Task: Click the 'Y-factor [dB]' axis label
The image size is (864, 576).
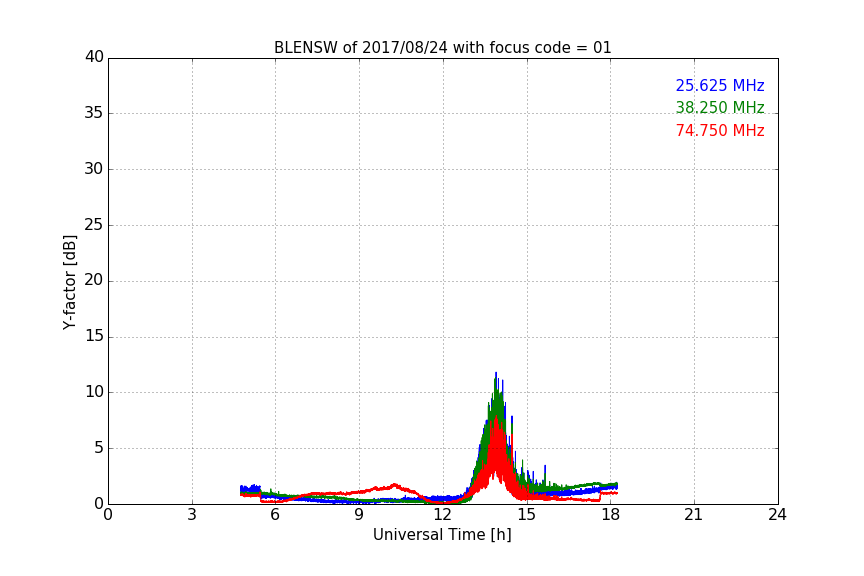Action: pyautogui.click(x=69, y=282)
